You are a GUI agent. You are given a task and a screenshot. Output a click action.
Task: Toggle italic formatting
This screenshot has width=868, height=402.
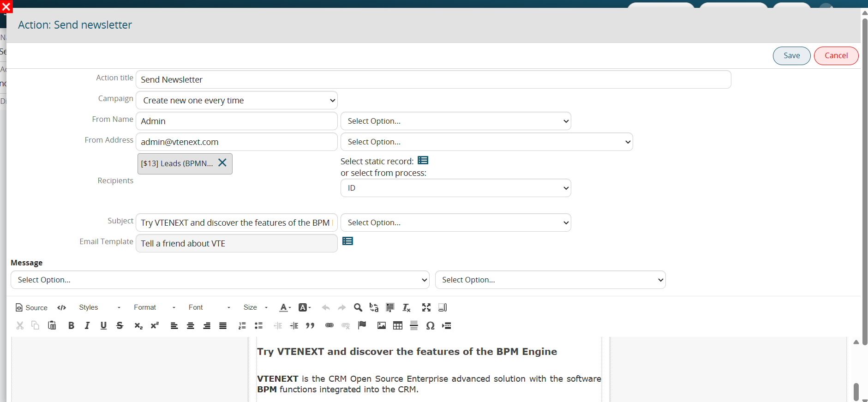click(87, 325)
